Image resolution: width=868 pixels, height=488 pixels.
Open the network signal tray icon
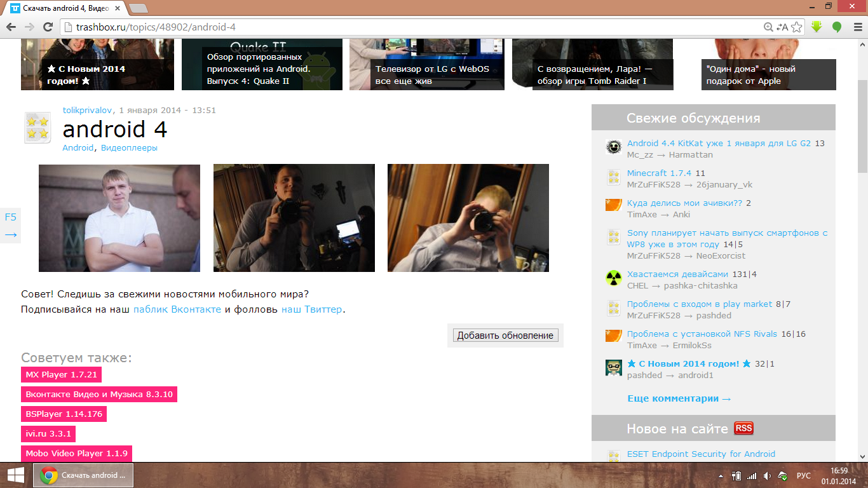tap(752, 475)
